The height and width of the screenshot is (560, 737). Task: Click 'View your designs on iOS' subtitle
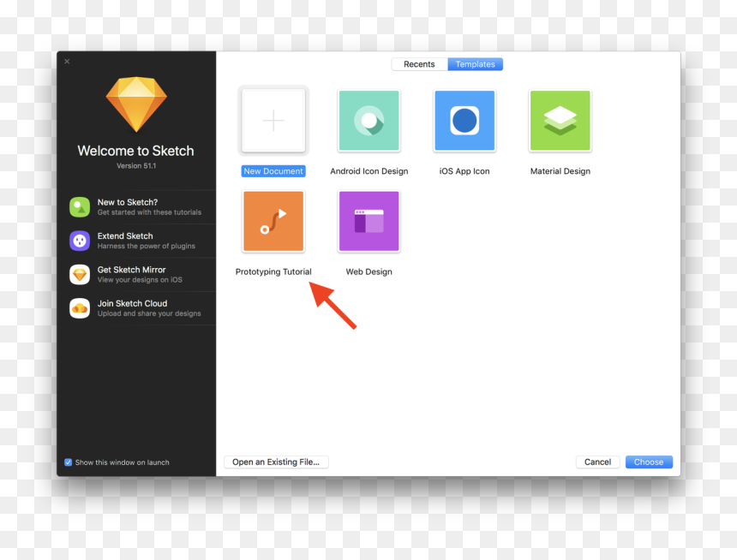point(140,280)
